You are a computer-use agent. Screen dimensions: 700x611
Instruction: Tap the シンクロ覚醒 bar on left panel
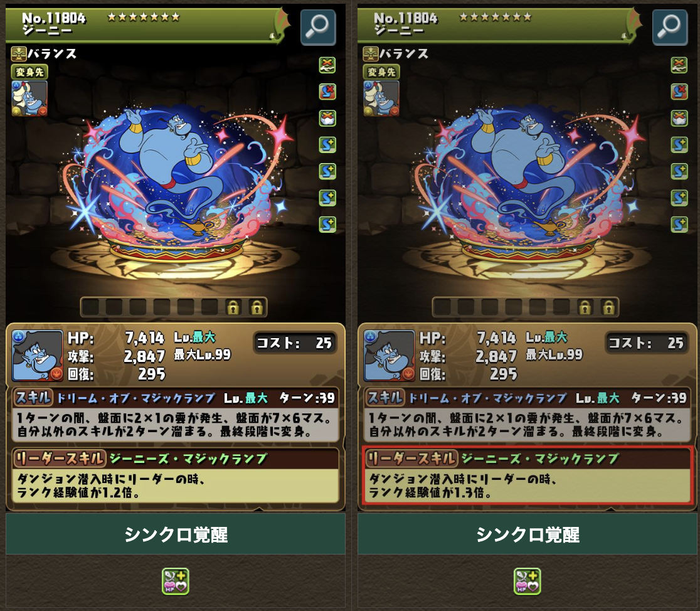tap(176, 534)
